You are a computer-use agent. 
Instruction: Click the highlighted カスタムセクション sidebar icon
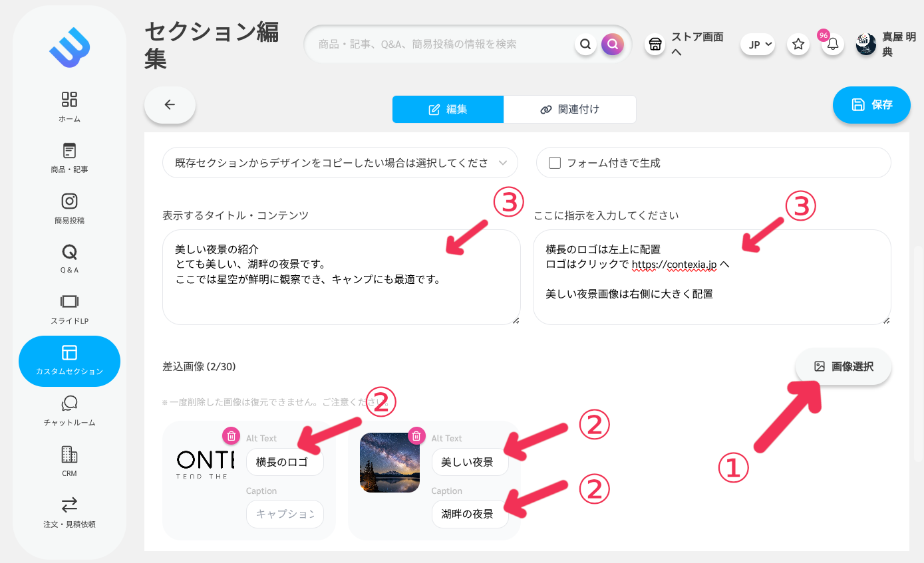pos(69,361)
